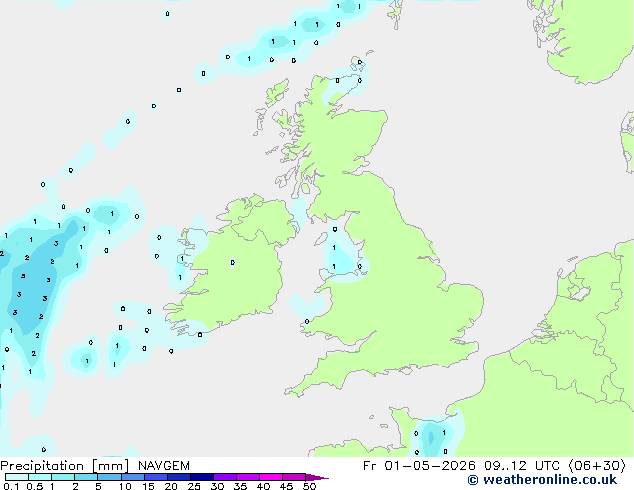Click the "09..12 UTC" time range text
634x490 pixels.
522,466
